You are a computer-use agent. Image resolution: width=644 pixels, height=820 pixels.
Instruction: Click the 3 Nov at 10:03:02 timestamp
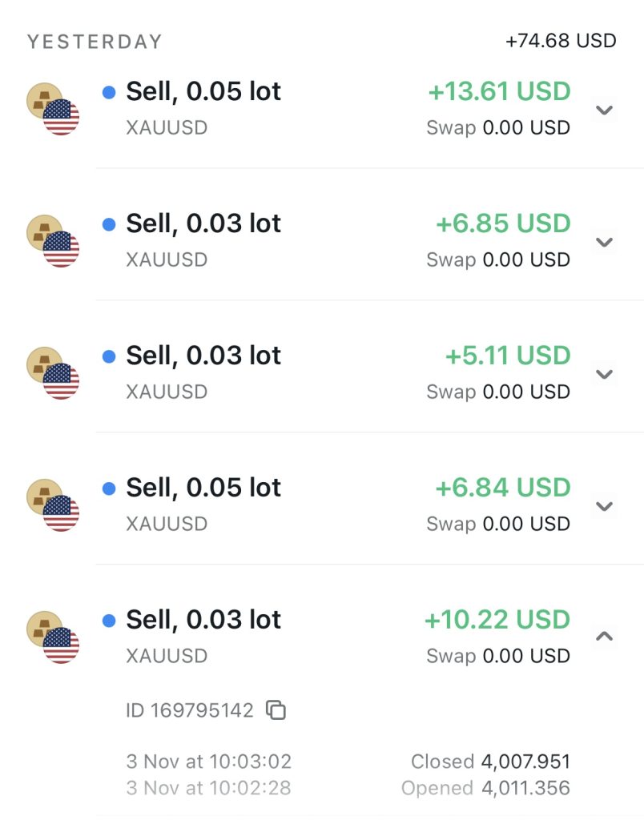click(209, 762)
